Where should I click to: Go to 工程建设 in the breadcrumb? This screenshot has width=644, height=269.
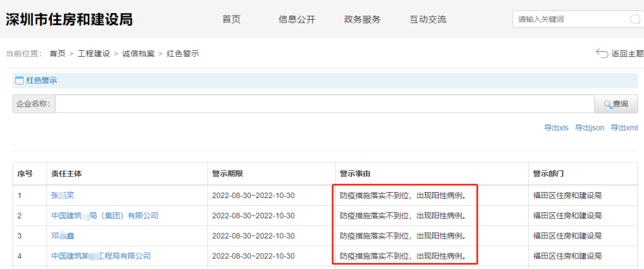point(94,54)
